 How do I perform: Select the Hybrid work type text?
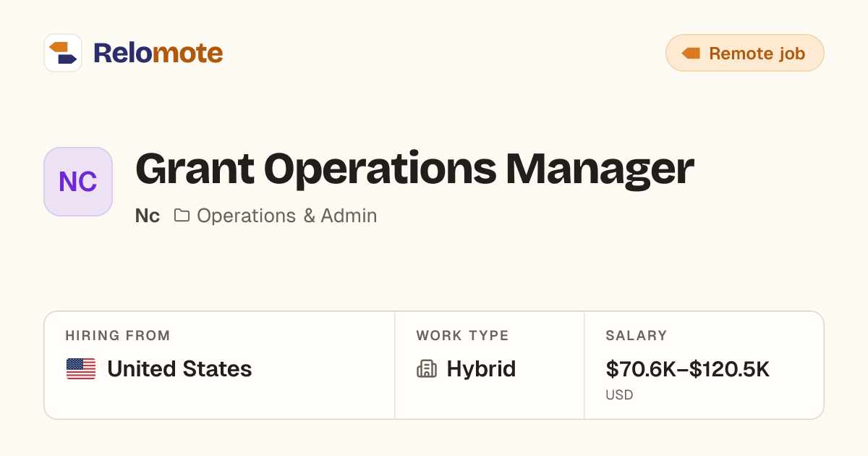coord(481,369)
